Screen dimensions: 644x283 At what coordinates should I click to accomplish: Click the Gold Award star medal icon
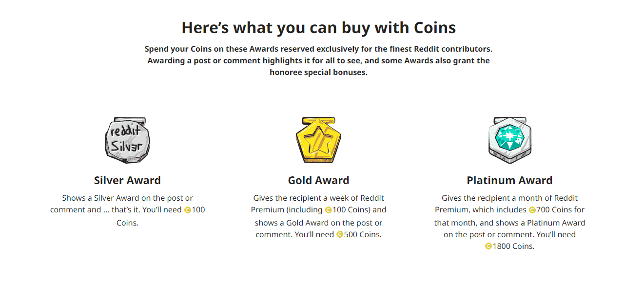[318, 140]
